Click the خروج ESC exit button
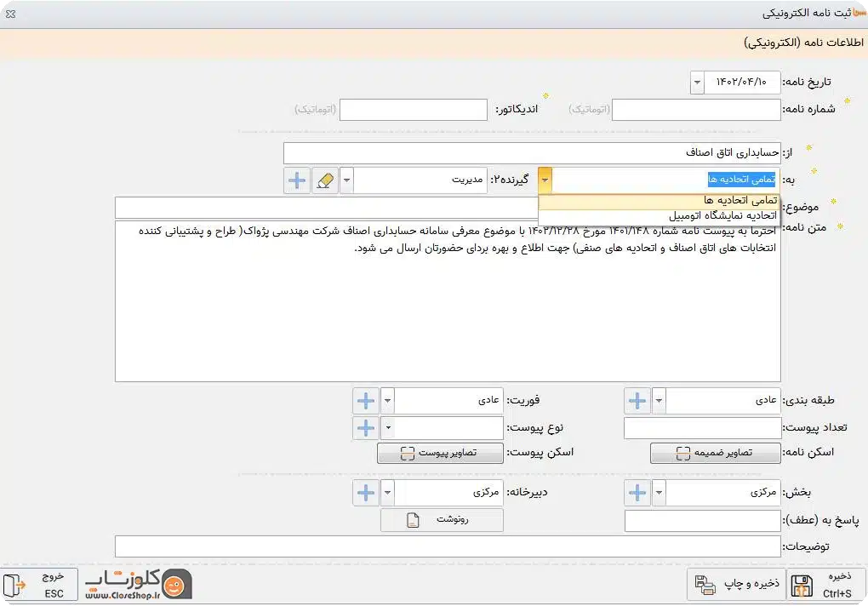Image resolution: width=868 pixels, height=606 pixels. pos(39,585)
